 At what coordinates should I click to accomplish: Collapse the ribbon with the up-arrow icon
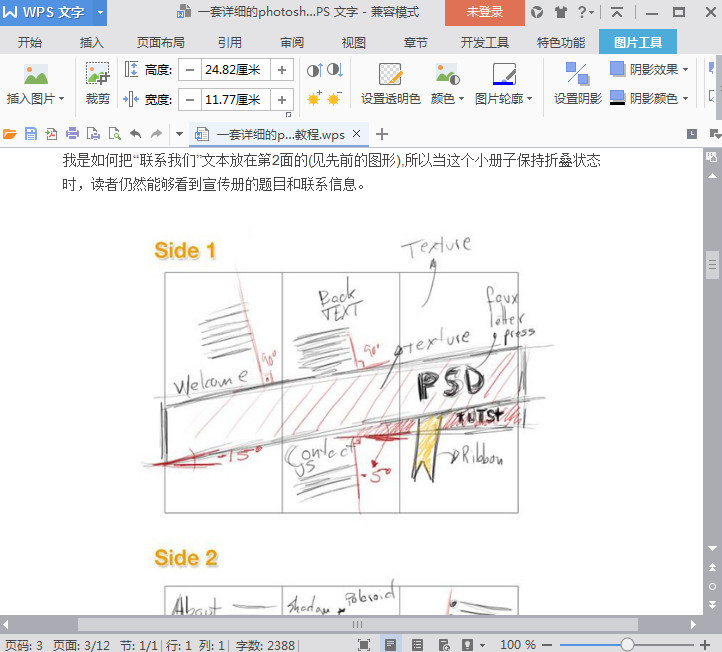tap(617, 12)
